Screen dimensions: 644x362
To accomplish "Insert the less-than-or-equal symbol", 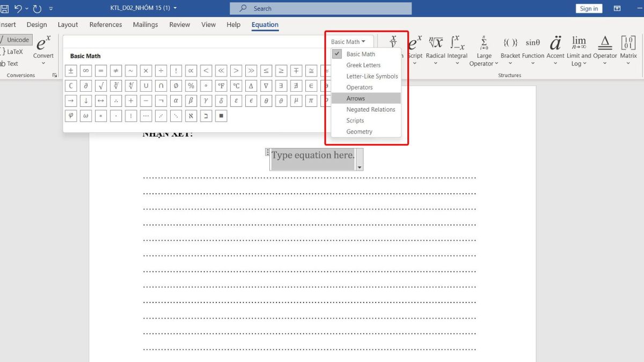I will coord(266,70).
